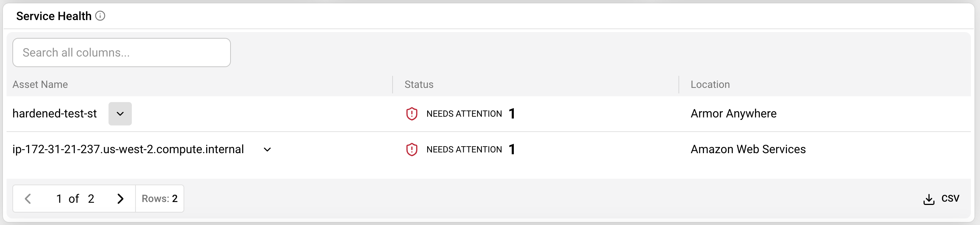Select Needs Attention status on ip-172-31-21-237 row
This screenshot has width=980, height=225.
click(x=464, y=150)
